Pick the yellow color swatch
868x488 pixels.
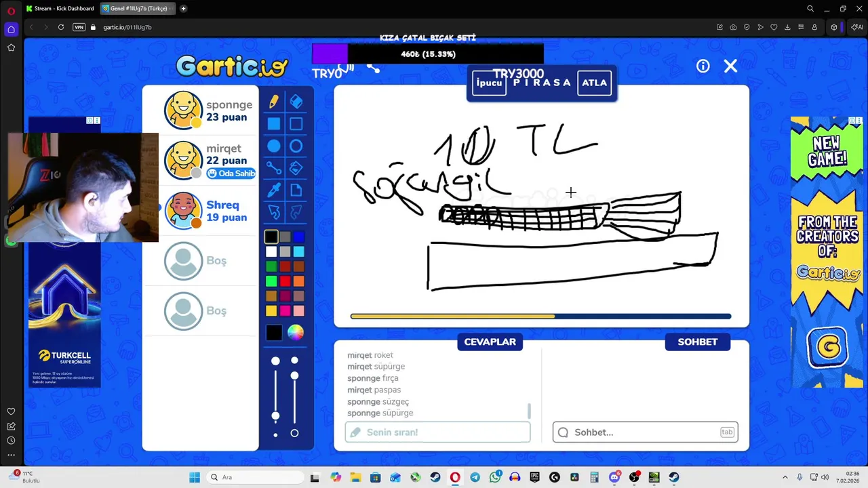[271, 310]
